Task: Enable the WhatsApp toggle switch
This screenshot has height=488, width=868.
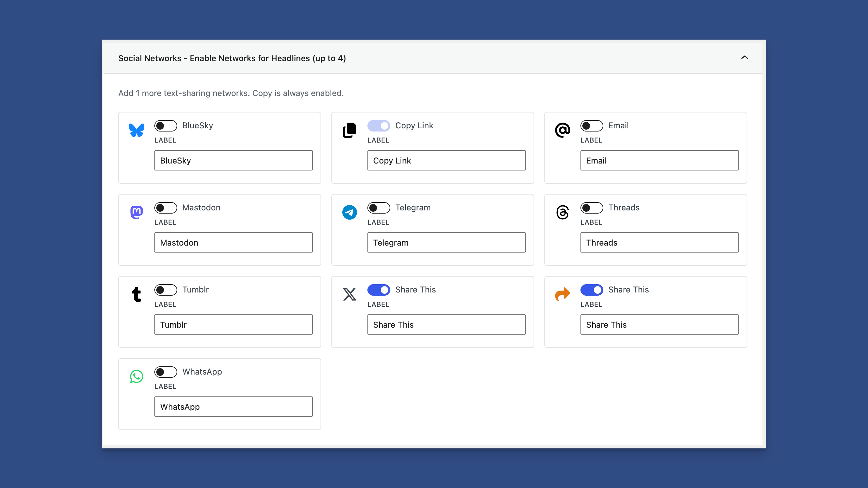Action: click(x=165, y=372)
